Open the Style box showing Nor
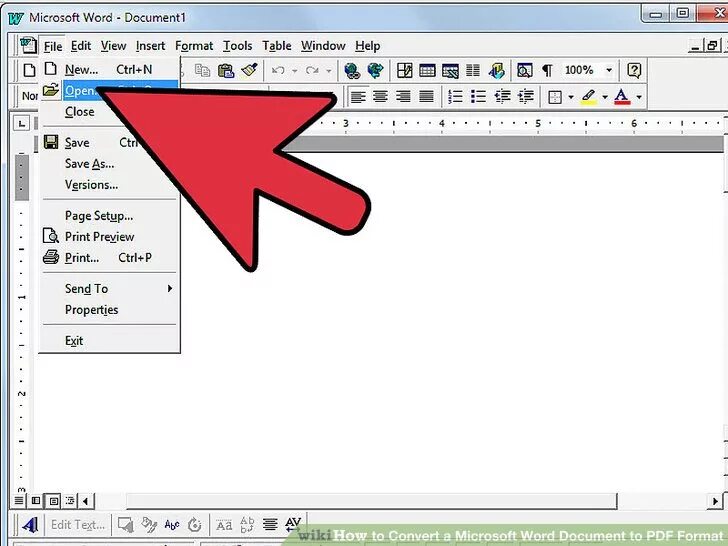This screenshot has width=728, height=546. pos(30,96)
